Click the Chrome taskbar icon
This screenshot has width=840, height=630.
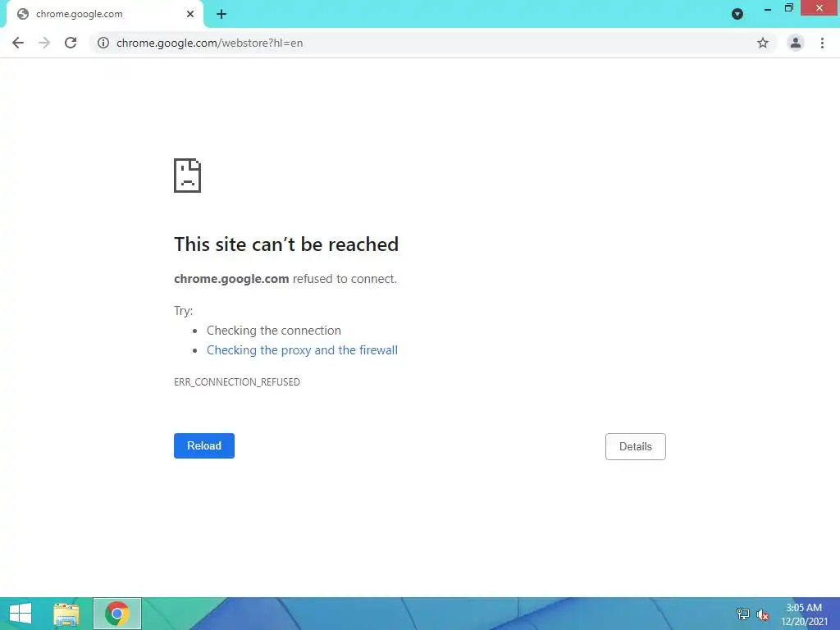coord(117,614)
